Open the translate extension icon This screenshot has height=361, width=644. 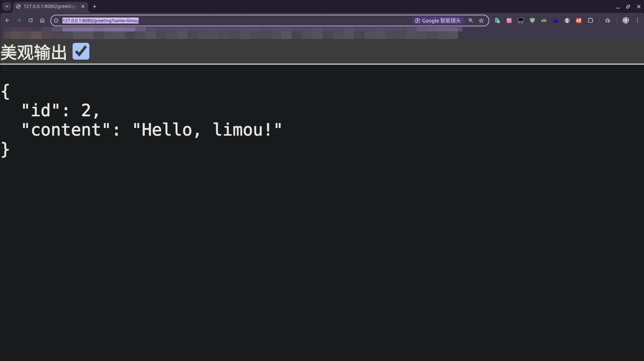click(509, 21)
